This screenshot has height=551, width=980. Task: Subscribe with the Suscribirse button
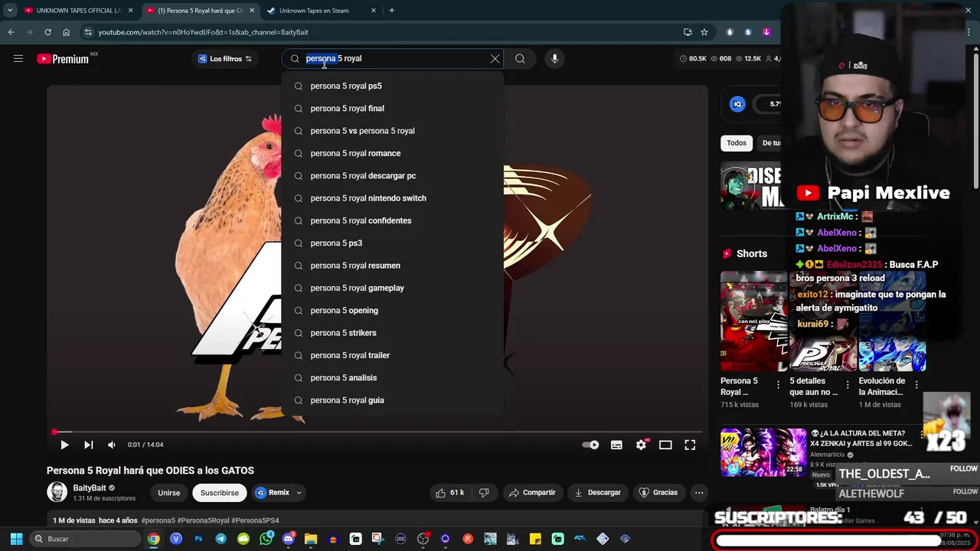point(220,493)
